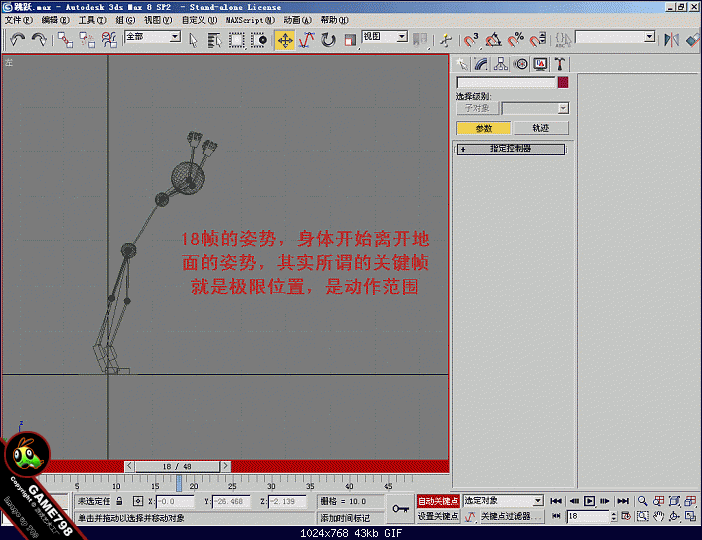Image resolution: width=702 pixels, height=540 pixels.
Task: Open the Select by Name list
Action: pos(215,40)
